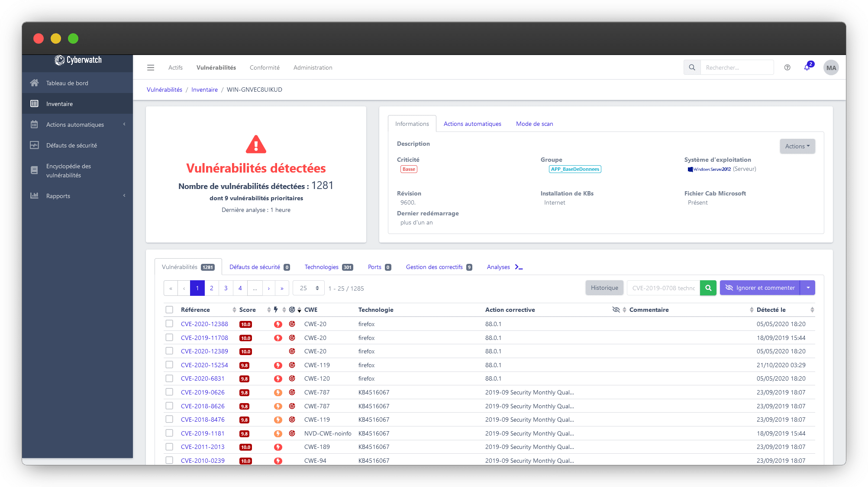
Task: Toggle checkbox for CVE-2018-8476 row
Action: pyautogui.click(x=170, y=419)
